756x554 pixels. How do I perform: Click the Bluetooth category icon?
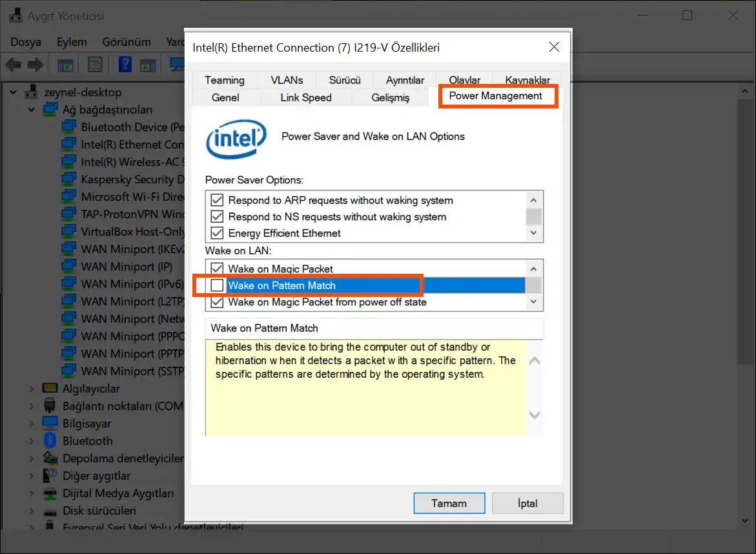click(x=50, y=440)
